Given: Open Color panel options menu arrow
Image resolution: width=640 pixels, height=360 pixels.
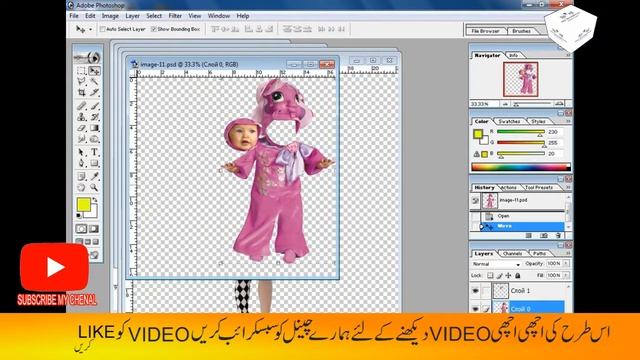Looking at the screenshot, I should 568,121.
